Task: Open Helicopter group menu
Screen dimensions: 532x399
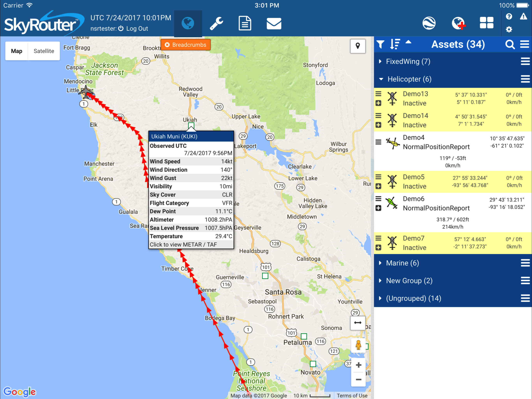Action: pos(525,79)
